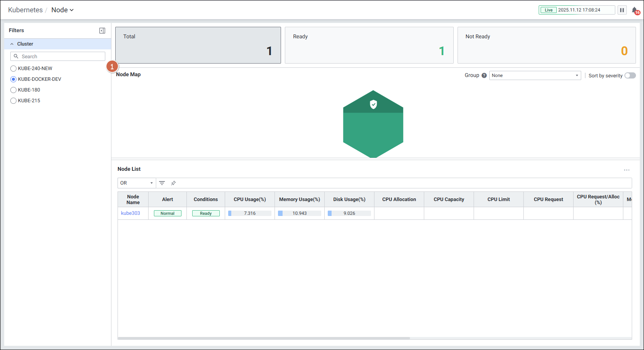This screenshot has height=350, width=644.
Task: Click the Group help question icon
Action: 484,75
